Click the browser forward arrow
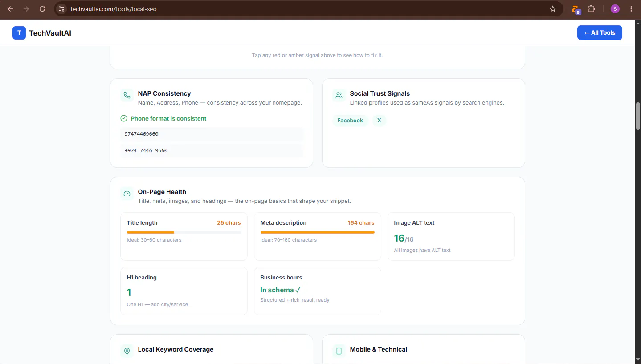The height and width of the screenshot is (364, 641). click(x=26, y=9)
